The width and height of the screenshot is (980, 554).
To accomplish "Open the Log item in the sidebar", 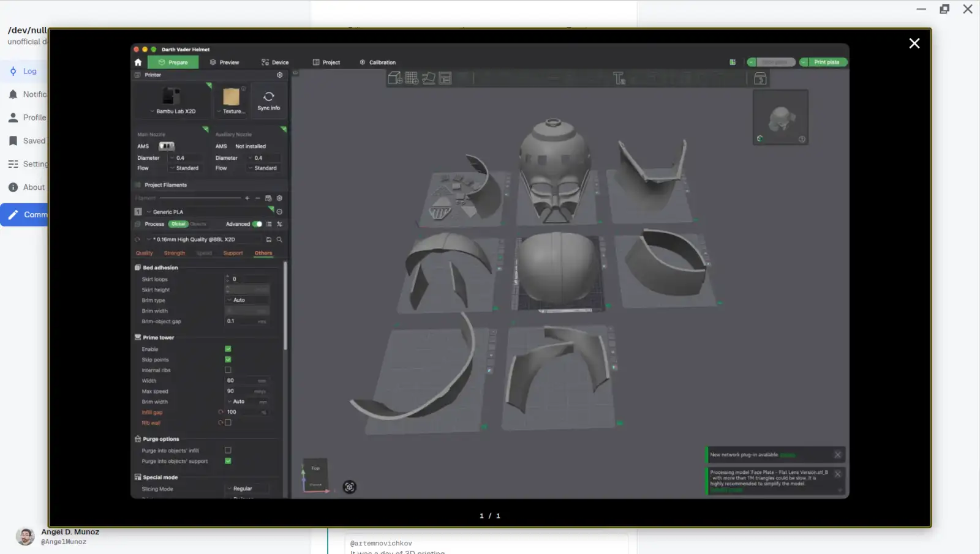I will (23, 71).
